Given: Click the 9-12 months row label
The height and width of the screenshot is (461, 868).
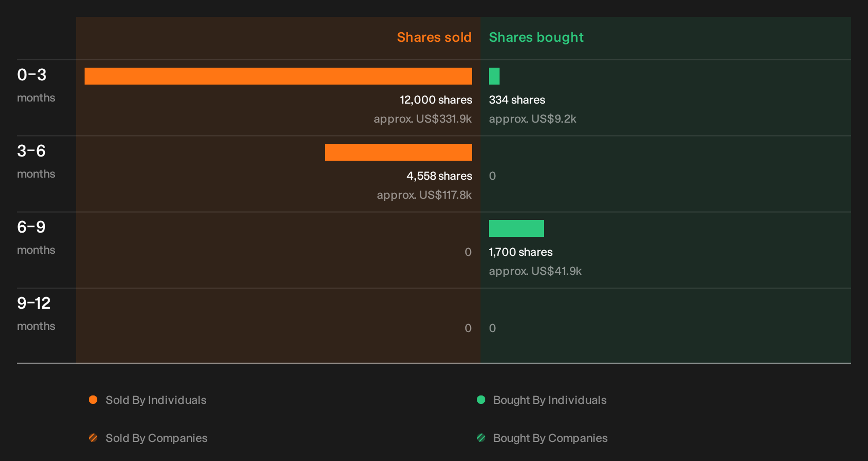Looking at the screenshot, I should 36,314.
